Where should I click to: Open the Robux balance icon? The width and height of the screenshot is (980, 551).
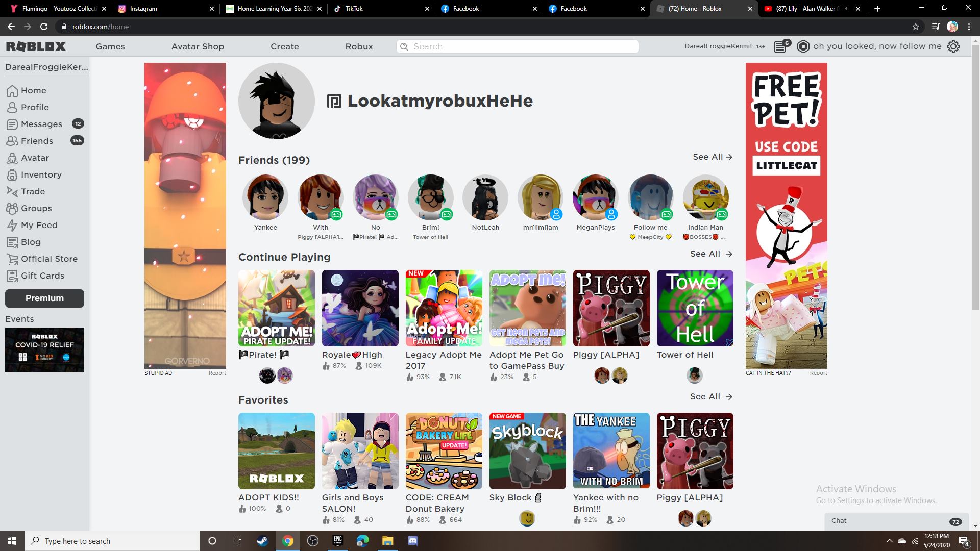click(803, 46)
